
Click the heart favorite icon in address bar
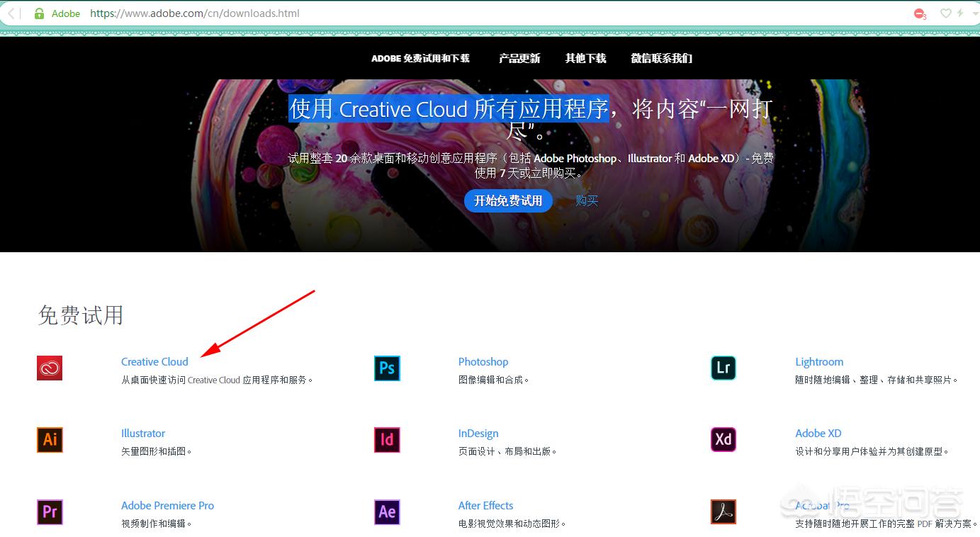[945, 13]
